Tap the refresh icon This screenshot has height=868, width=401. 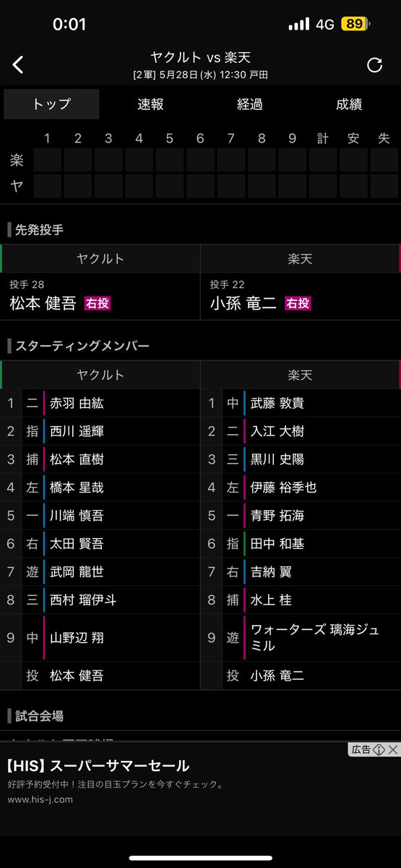coord(374,65)
